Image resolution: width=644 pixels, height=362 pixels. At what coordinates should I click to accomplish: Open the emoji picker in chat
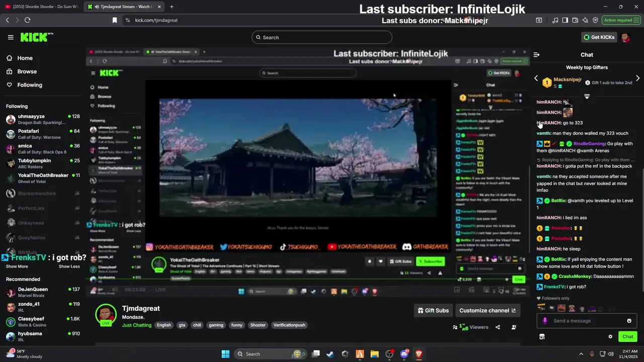click(x=629, y=321)
